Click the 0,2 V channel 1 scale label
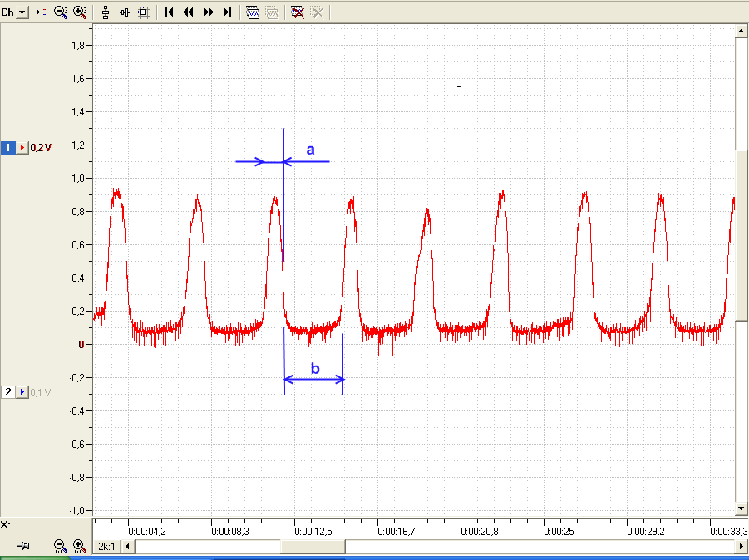The image size is (749, 560). click(41, 148)
